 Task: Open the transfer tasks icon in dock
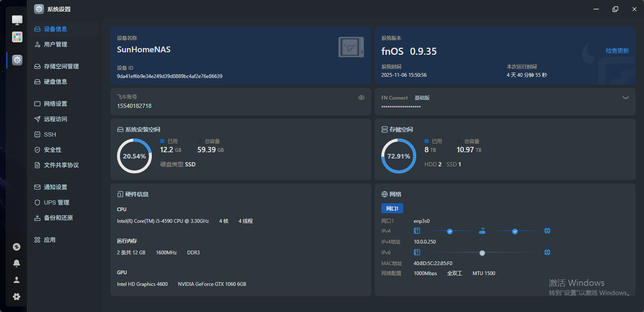pos(17,247)
